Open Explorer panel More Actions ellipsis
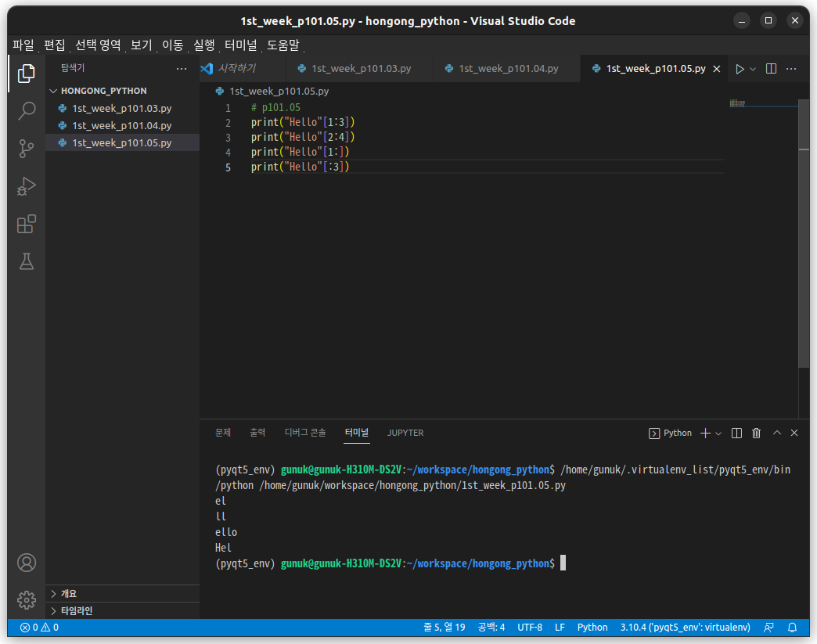This screenshot has height=644, width=817. (182, 68)
